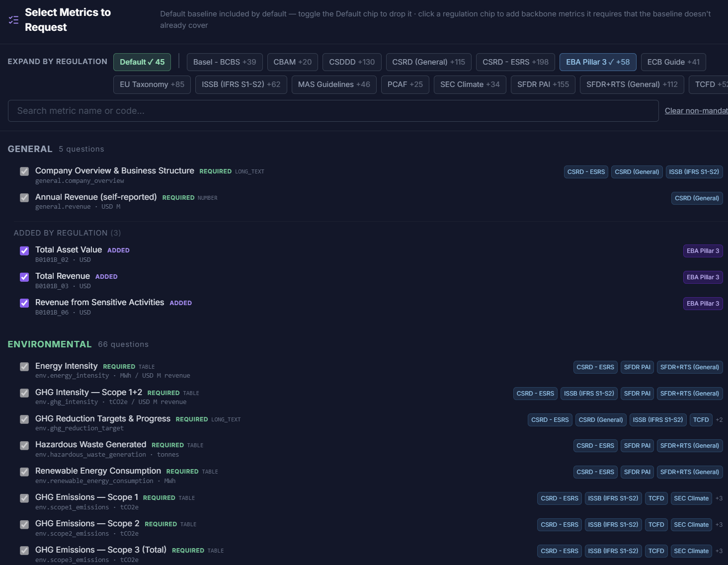The image size is (728, 565).
Task: Add the SFDR+RTS (General) +112 chip
Action: click(632, 84)
